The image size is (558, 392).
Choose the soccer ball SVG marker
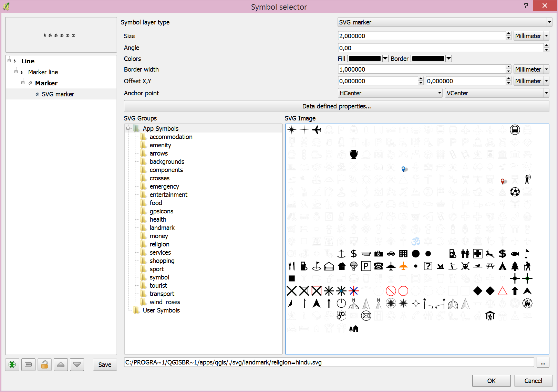(x=515, y=192)
